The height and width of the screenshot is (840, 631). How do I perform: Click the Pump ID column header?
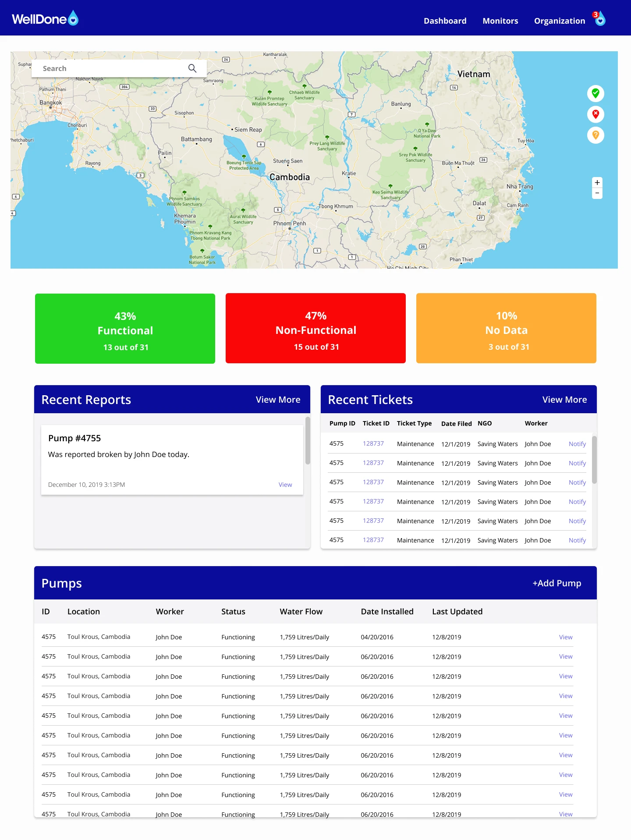click(342, 423)
